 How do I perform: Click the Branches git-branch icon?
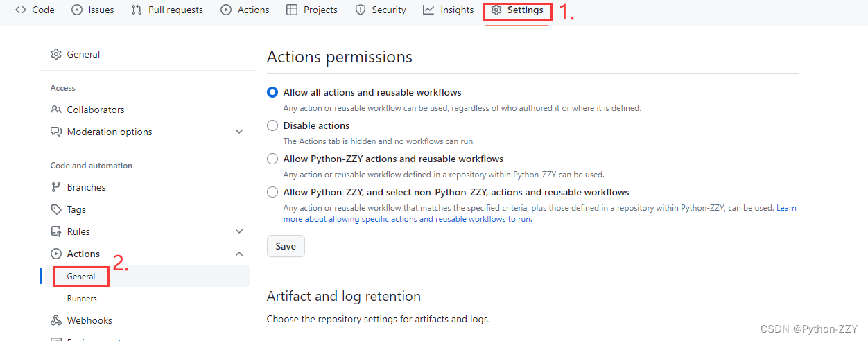(x=56, y=187)
